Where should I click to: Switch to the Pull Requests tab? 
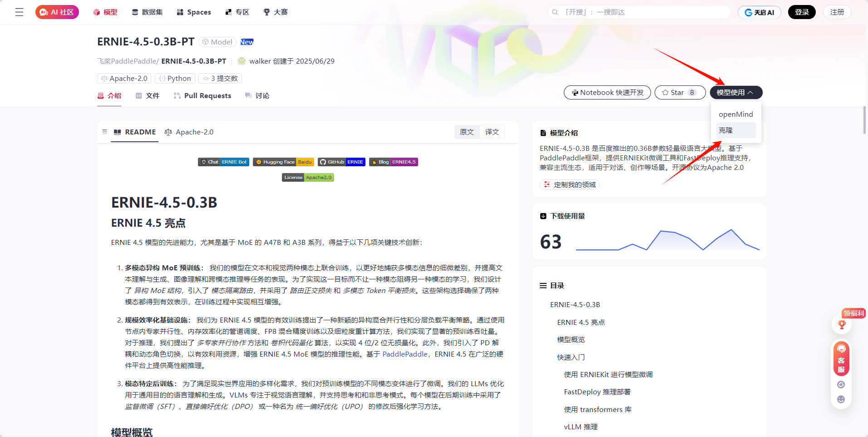[x=202, y=95]
